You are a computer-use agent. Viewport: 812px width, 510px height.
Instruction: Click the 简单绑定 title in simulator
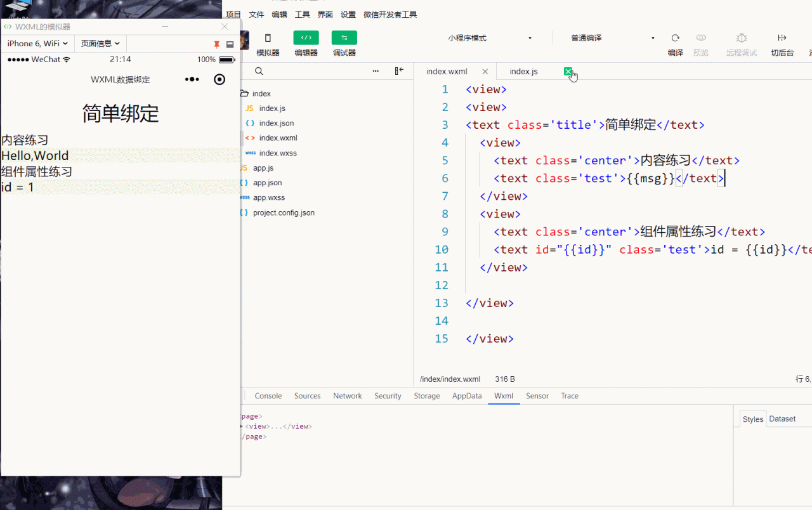[x=121, y=114]
